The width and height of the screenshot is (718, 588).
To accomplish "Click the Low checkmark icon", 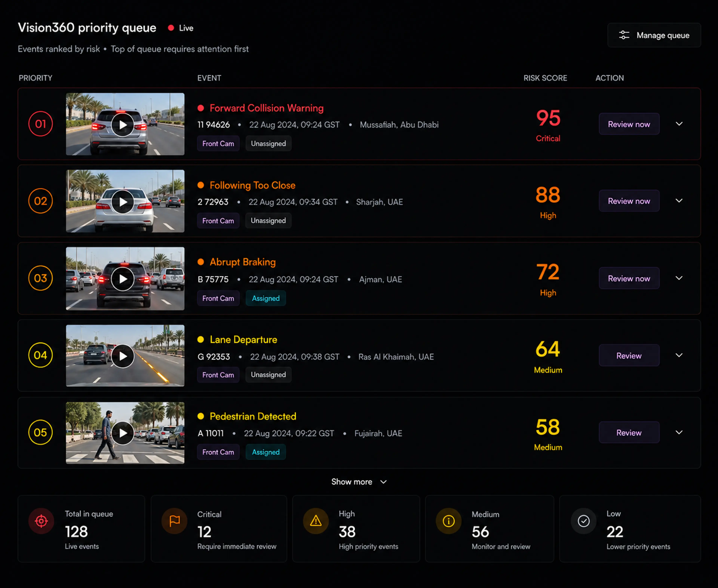I will (x=584, y=521).
